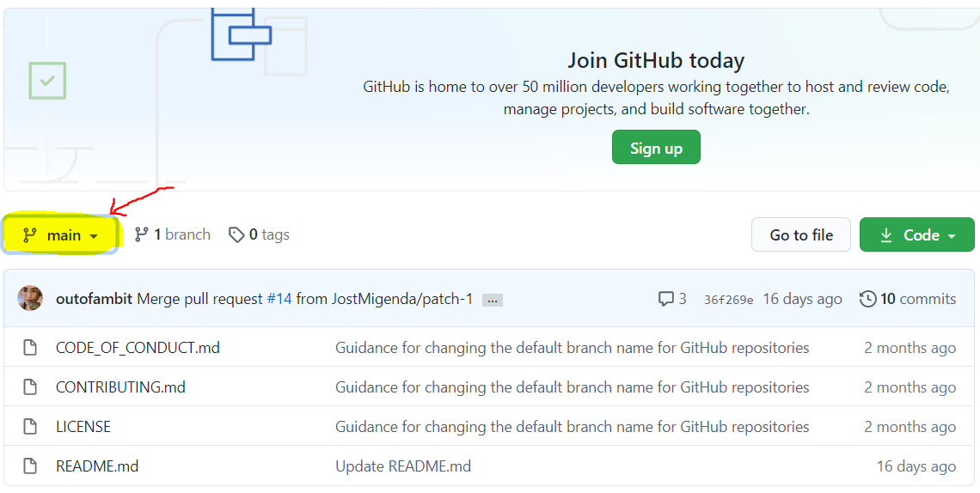This screenshot has height=493, width=980.
Task: View the 10 commits history
Action: point(908,299)
